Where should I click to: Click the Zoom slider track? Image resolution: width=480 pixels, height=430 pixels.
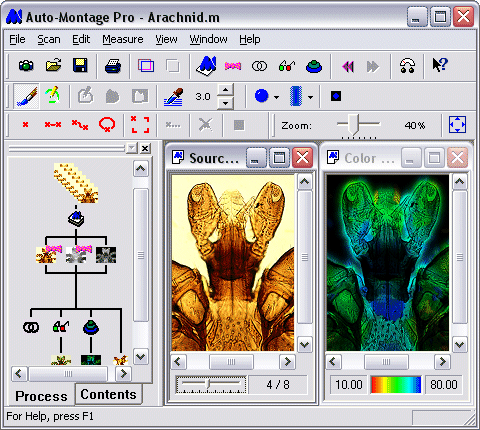[x=358, y=124]
